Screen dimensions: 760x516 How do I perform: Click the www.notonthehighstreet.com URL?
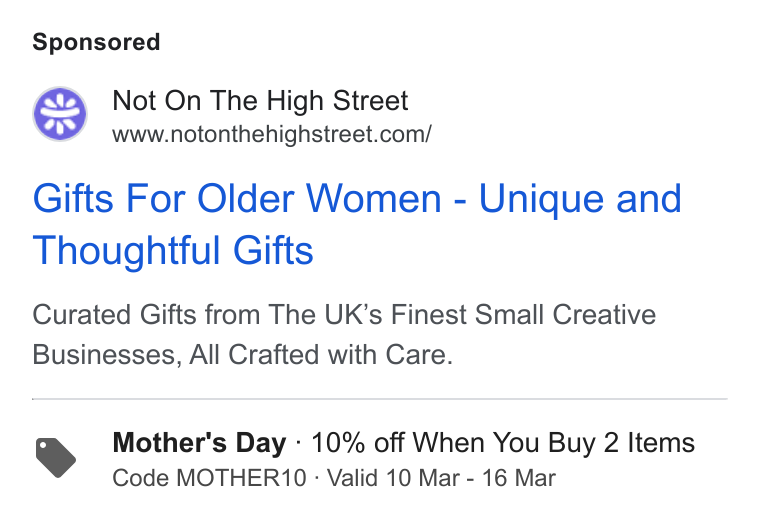pos(272,134)
